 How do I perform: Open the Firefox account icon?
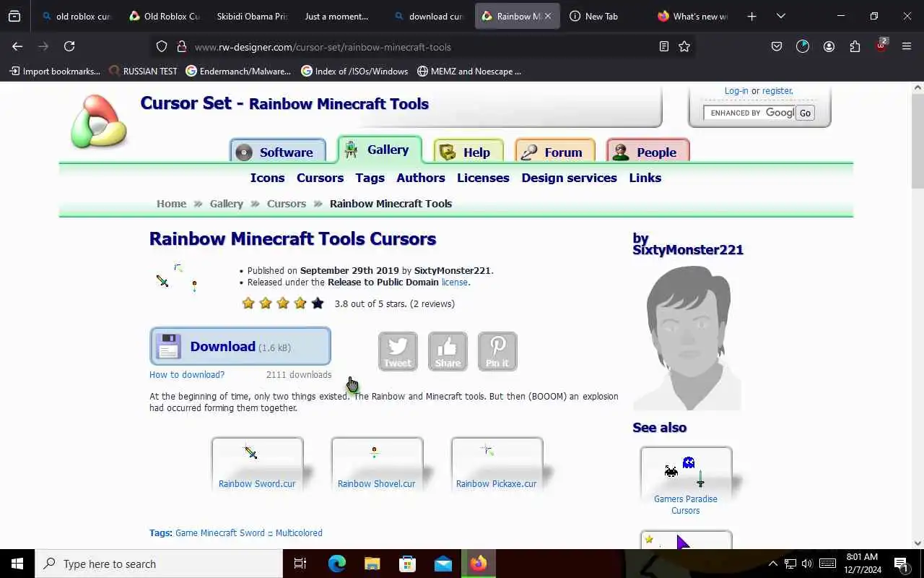(829, 46)
